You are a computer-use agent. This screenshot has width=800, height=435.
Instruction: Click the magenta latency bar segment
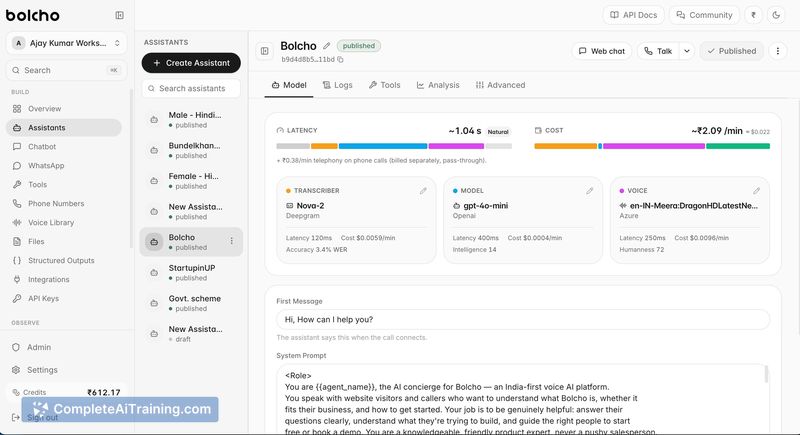[456, 146]
